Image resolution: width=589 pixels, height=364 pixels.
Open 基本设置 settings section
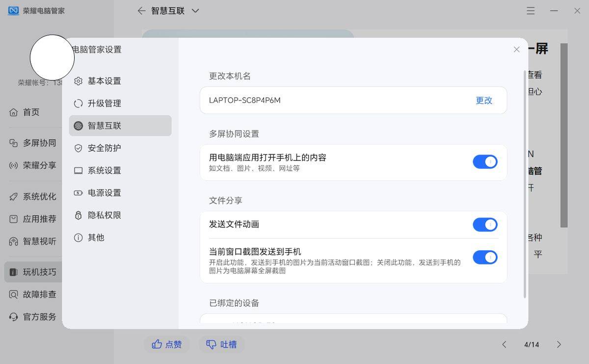coord(120,81)
